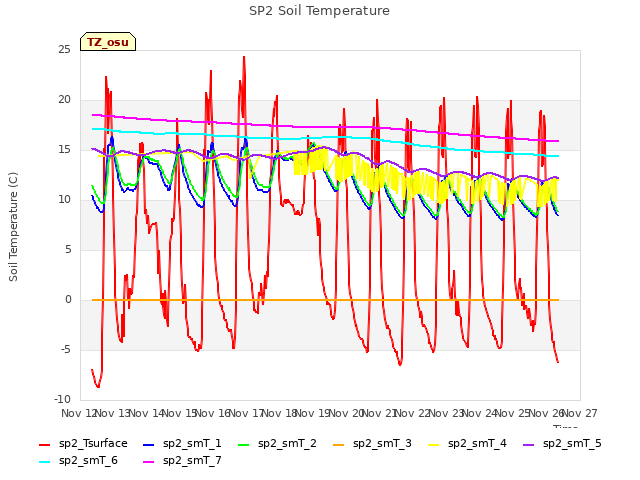Click the red sp2_Tsurface legend swatch
The image size is (640, 480).
tap(44, 444)
